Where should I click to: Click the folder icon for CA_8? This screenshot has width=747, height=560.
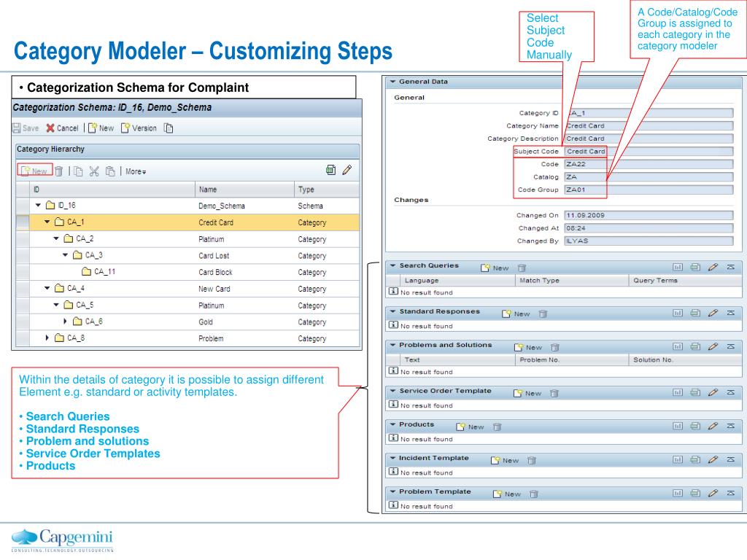pos(60,338)
